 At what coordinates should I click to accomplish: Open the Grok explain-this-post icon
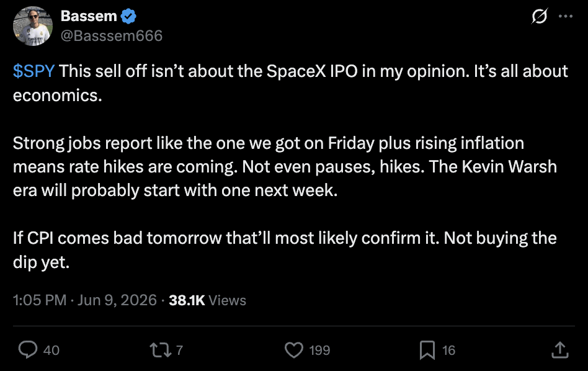coord(540,16)
